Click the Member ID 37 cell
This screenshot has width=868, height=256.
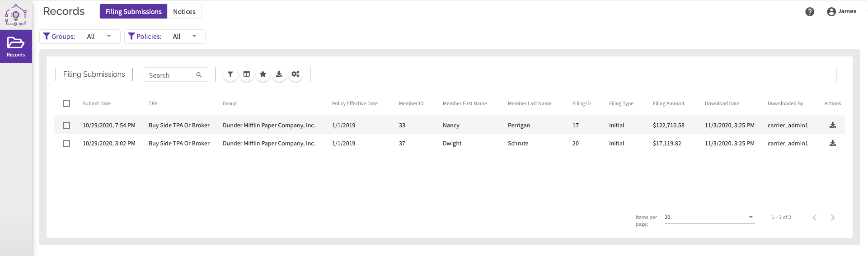(402, 143)
